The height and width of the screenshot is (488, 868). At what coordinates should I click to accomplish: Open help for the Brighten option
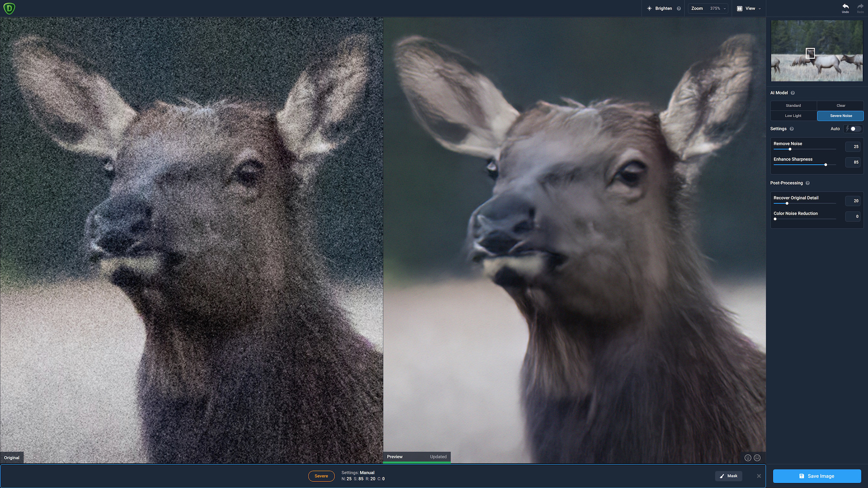pos(679,9)
